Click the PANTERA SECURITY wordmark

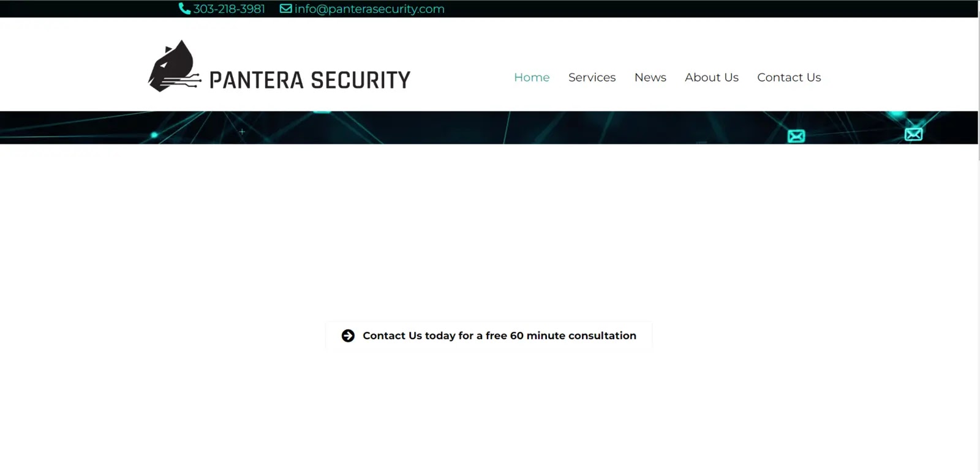click(x=310, y=80)
